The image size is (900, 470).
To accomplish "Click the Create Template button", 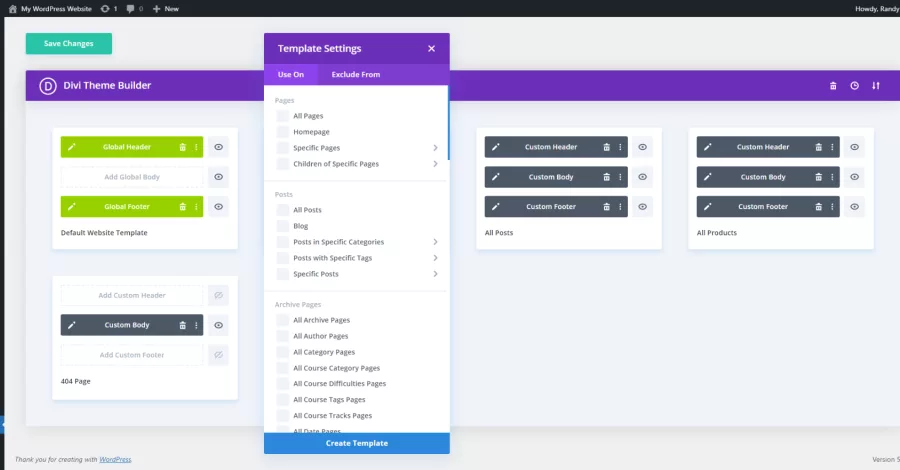I will [356, 444].
